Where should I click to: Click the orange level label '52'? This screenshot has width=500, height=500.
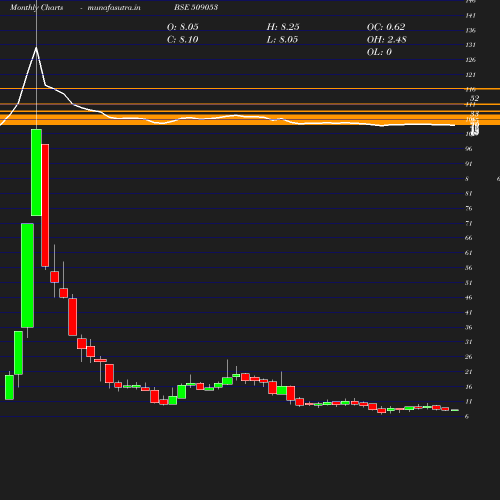coord(474,98)
